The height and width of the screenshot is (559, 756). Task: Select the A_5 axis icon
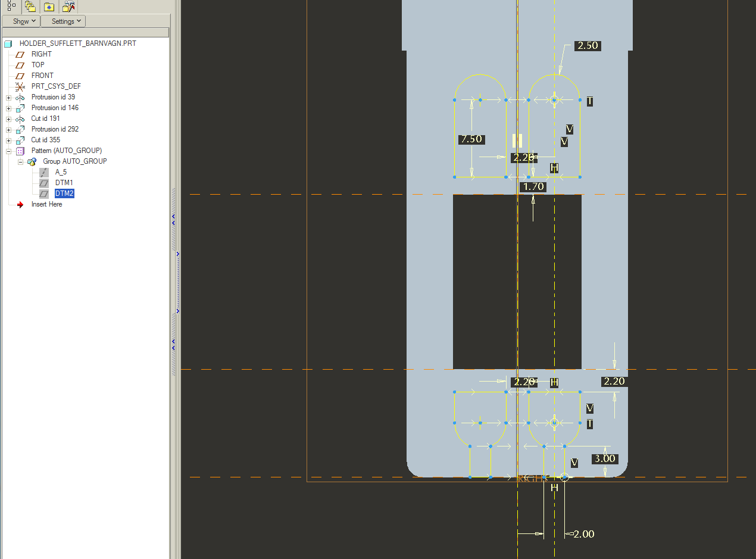44,172
